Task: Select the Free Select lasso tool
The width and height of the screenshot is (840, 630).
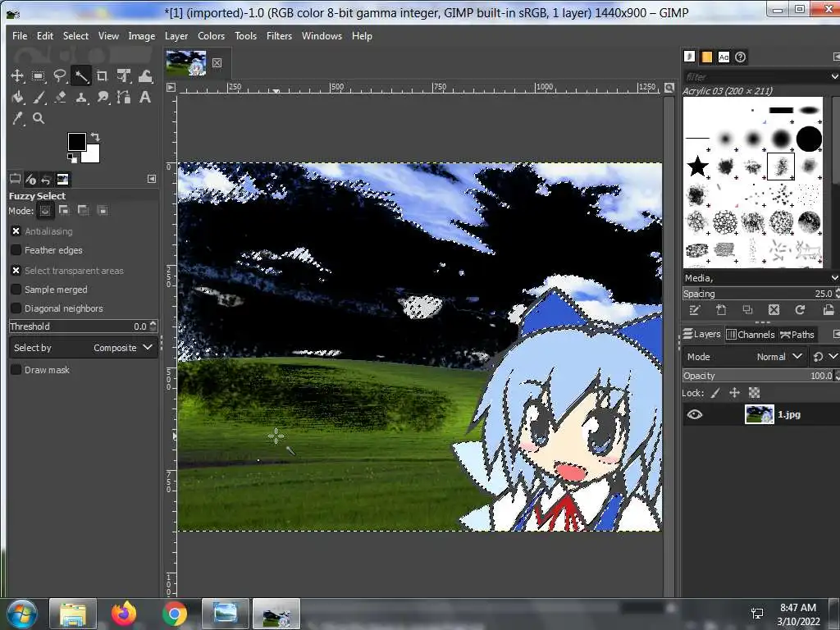Action: click(x=59, y=75)
